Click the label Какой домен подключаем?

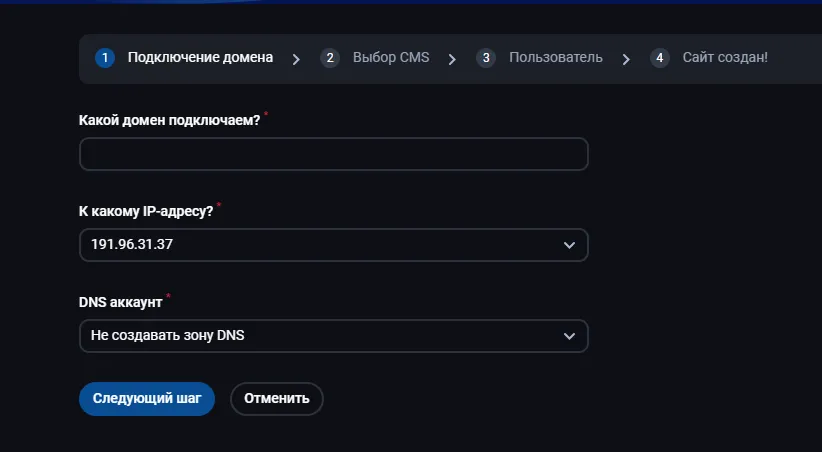pyautogui.click(x=169, y=120)
